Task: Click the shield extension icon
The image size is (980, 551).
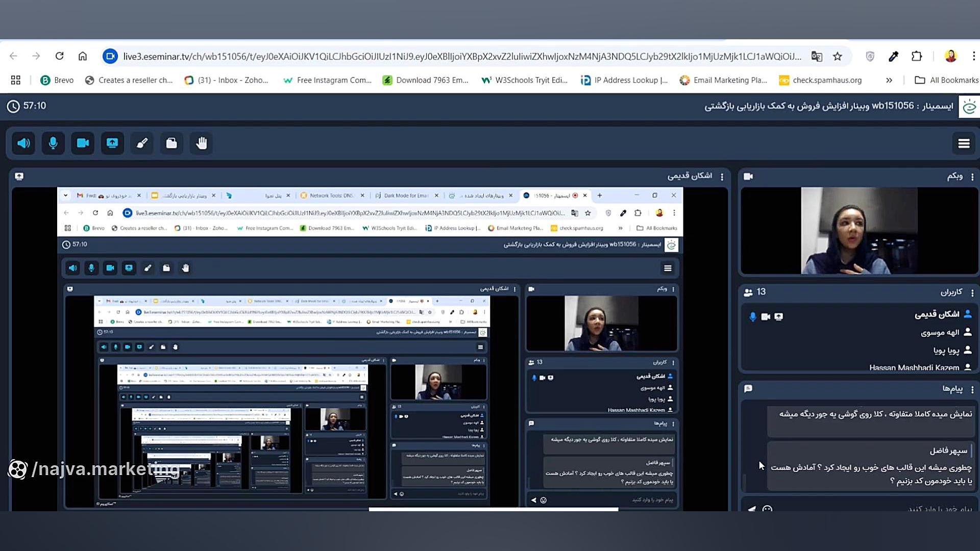Action: 870,56
